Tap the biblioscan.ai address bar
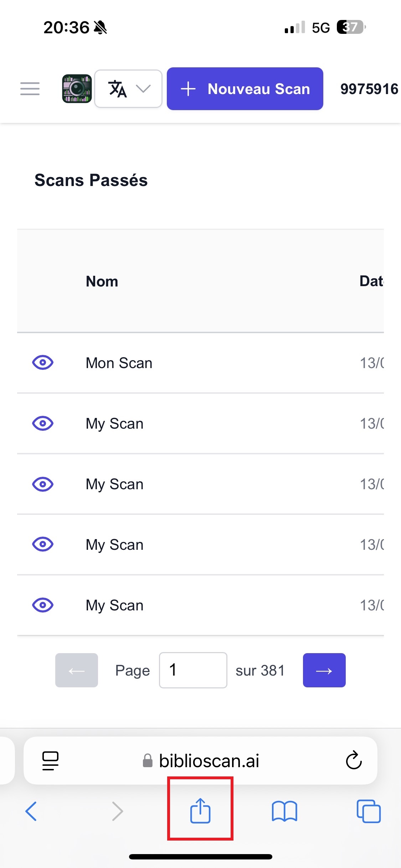The width and height of the screenshot is (401, 868). coord(209,761)
